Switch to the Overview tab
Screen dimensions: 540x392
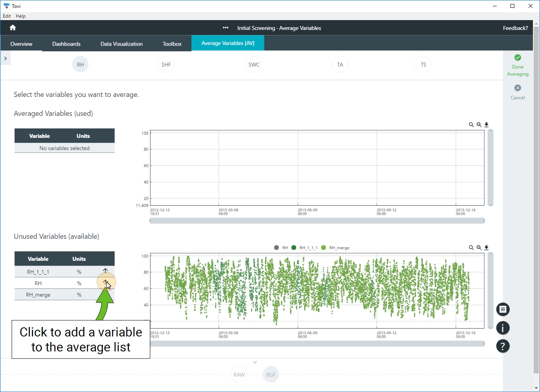pyautogui.click(x=21, y=44)
